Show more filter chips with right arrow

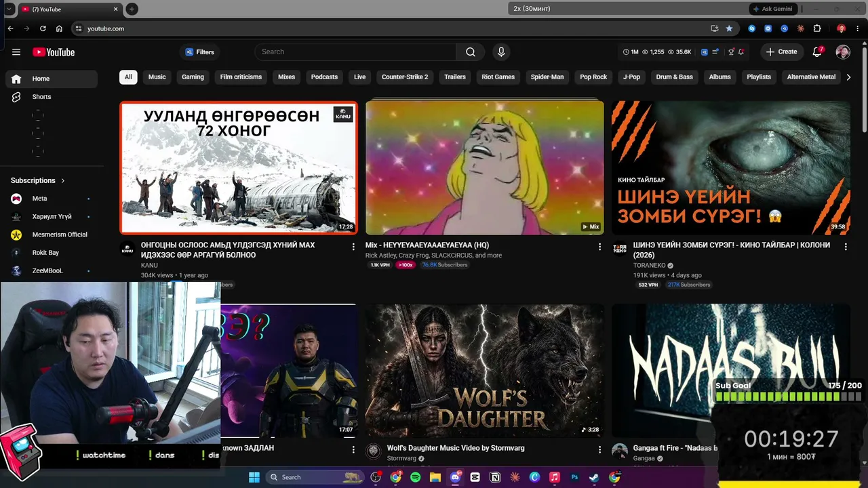coord(848,77)
